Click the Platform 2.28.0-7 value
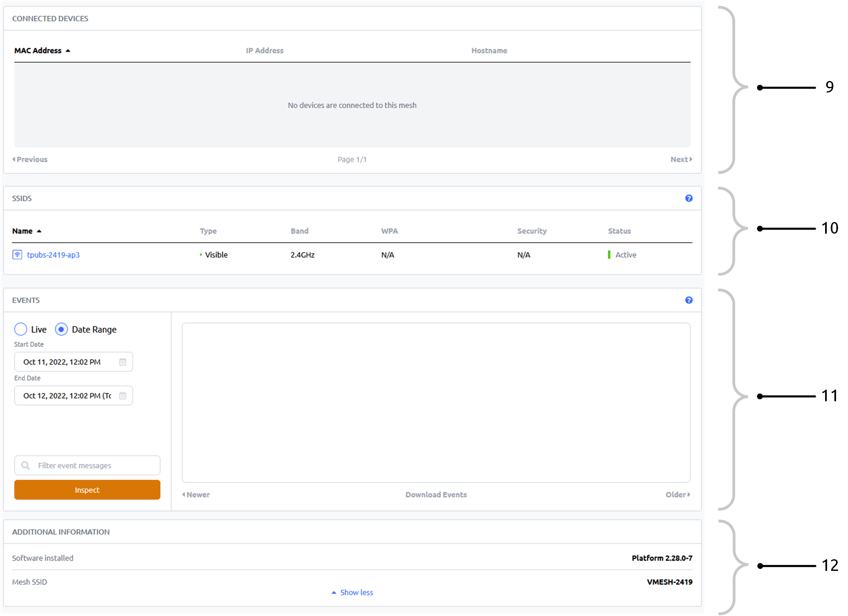 pyautogui.click(x=662, y=558)
